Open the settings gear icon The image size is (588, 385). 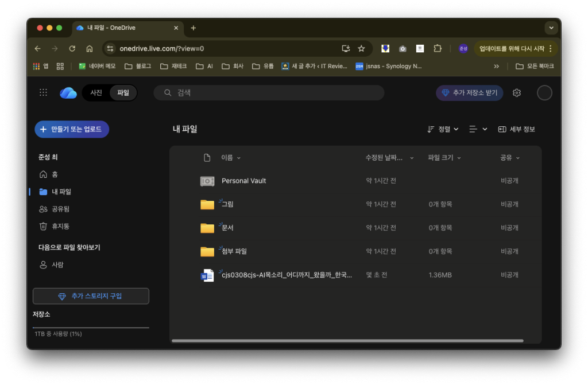[517, 93]
